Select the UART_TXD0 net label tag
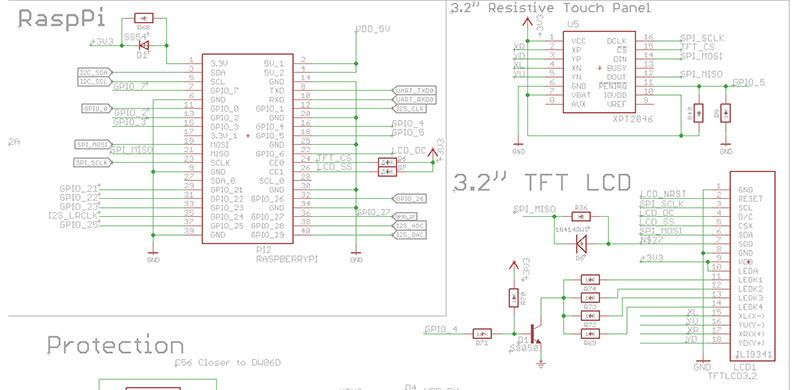This screenshot has width=800, height=390. click(x=415, y=90)
